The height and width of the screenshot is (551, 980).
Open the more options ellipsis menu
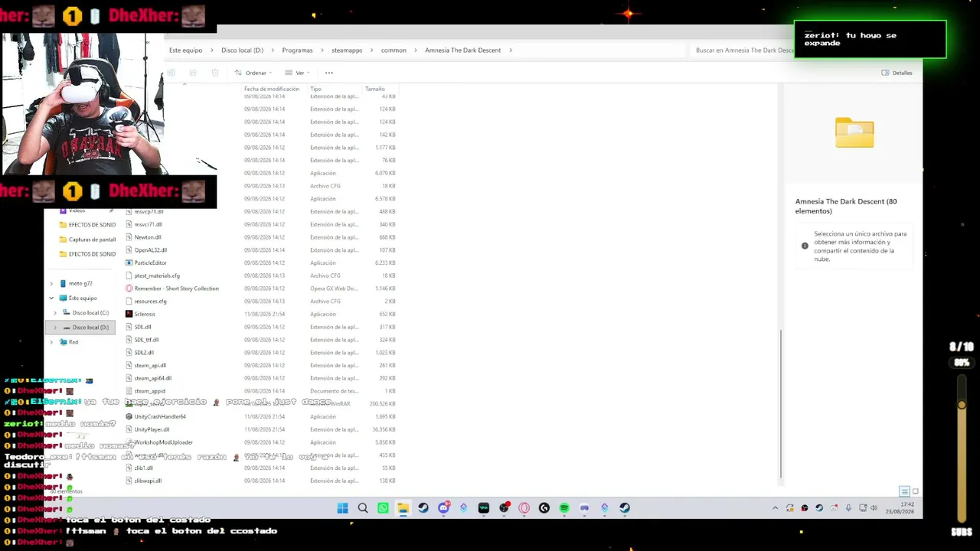pyautogui.click(x=329, y=73)
